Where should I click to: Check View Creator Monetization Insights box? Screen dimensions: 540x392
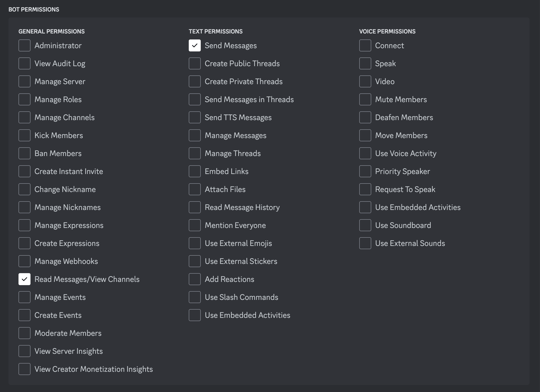pyautogui.click(x=24, y=369)
